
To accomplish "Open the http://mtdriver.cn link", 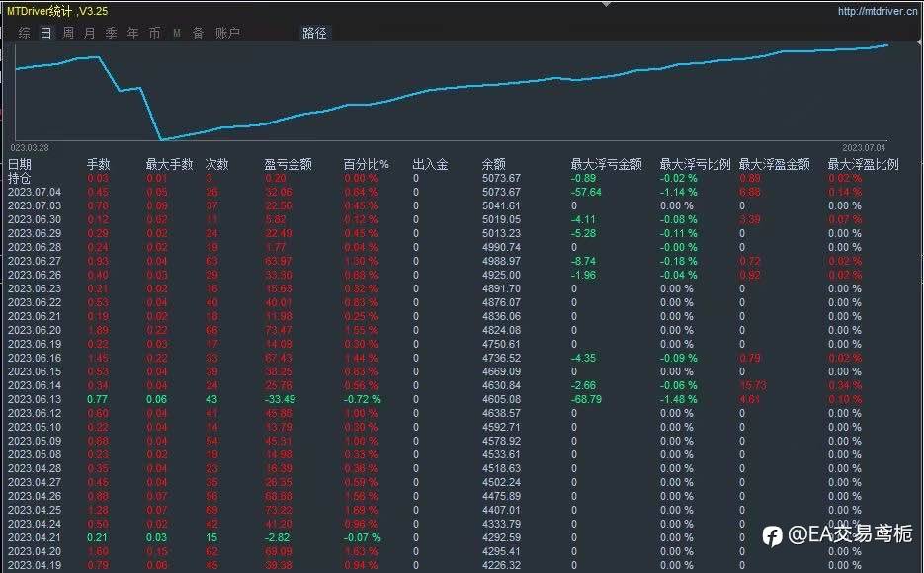I will (x=877, y=11).
